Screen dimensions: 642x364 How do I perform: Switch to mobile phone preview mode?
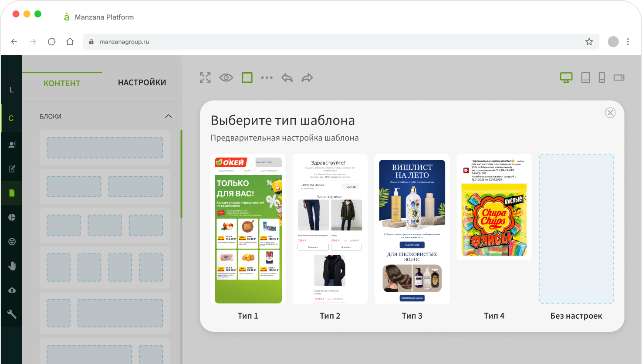601,78
